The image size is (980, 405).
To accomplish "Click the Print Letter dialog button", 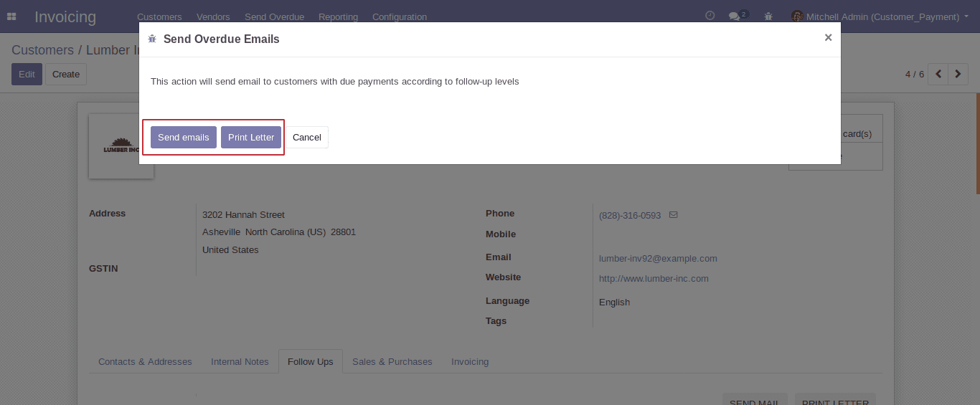I will [251, 137].
